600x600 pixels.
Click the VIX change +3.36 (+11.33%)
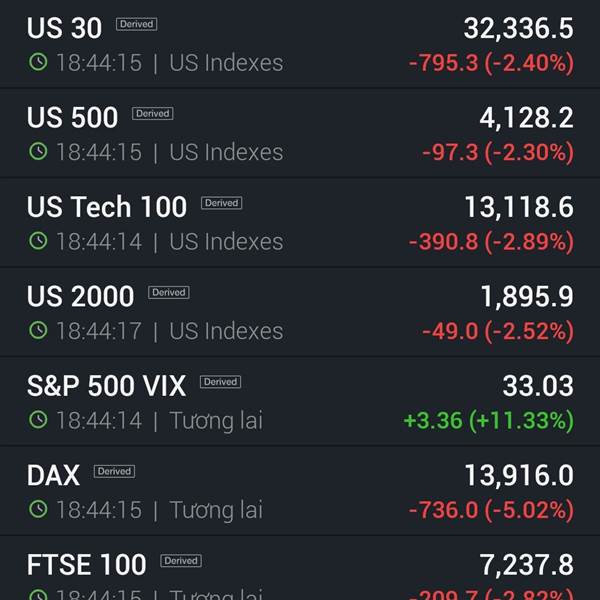[489, 421]
